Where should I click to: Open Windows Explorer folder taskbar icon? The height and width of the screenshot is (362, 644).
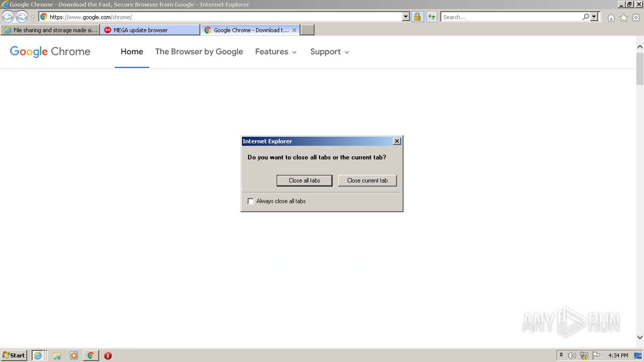[x=57, y=355]
